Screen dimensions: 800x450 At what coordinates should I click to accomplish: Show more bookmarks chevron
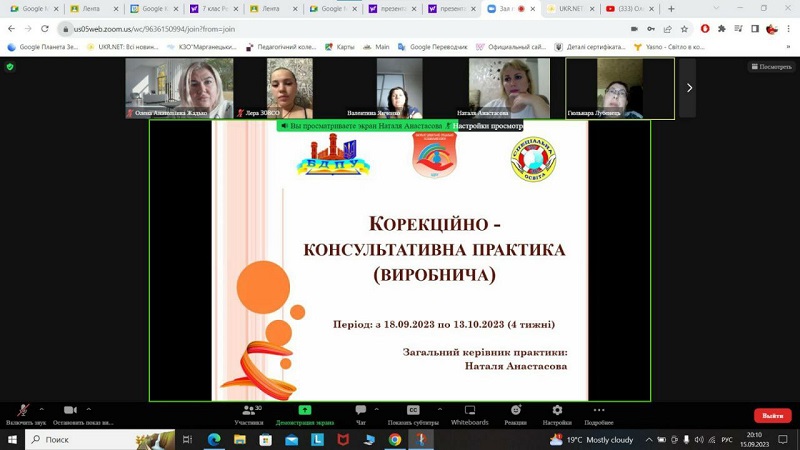pyautogui.click(x=788, y=47)
